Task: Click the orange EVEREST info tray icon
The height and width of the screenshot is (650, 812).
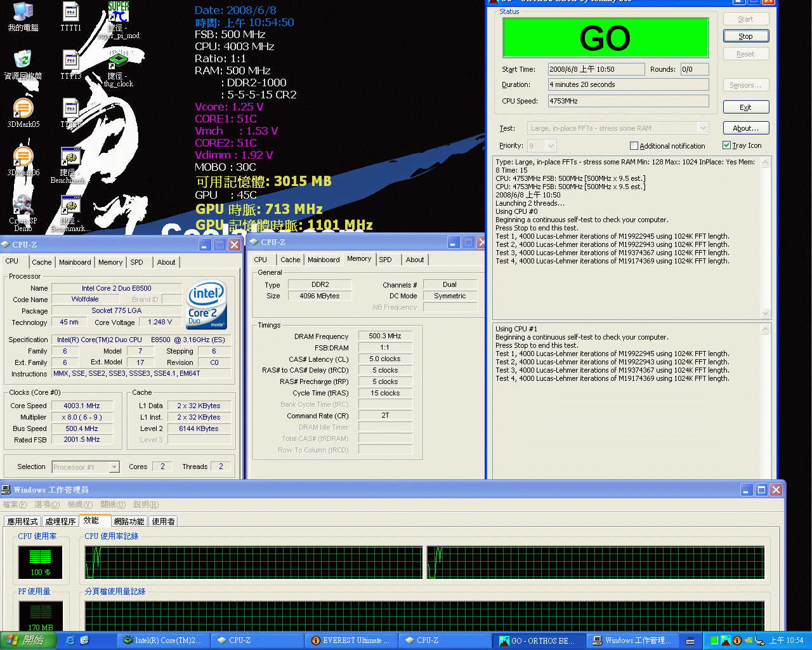Action: (x=737, y=640)
